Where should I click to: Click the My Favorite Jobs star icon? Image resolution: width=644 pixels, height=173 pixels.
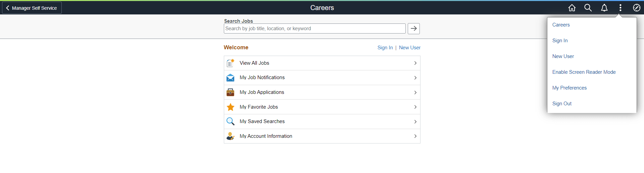[x=230, y=107]
